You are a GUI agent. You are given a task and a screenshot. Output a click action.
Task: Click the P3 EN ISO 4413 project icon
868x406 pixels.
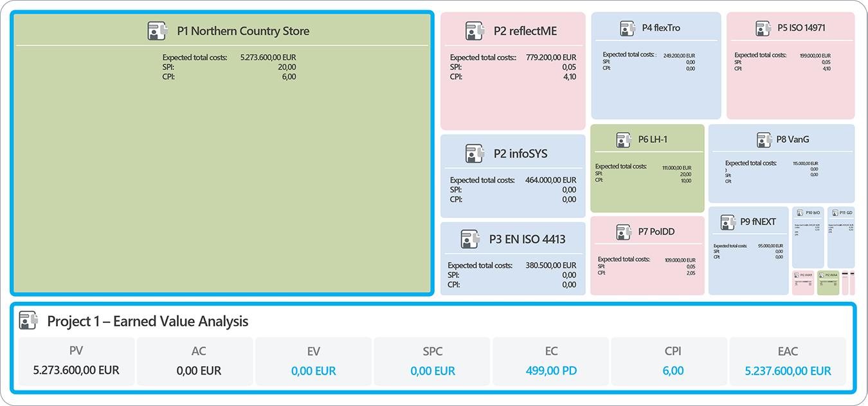tap(470, 239)
